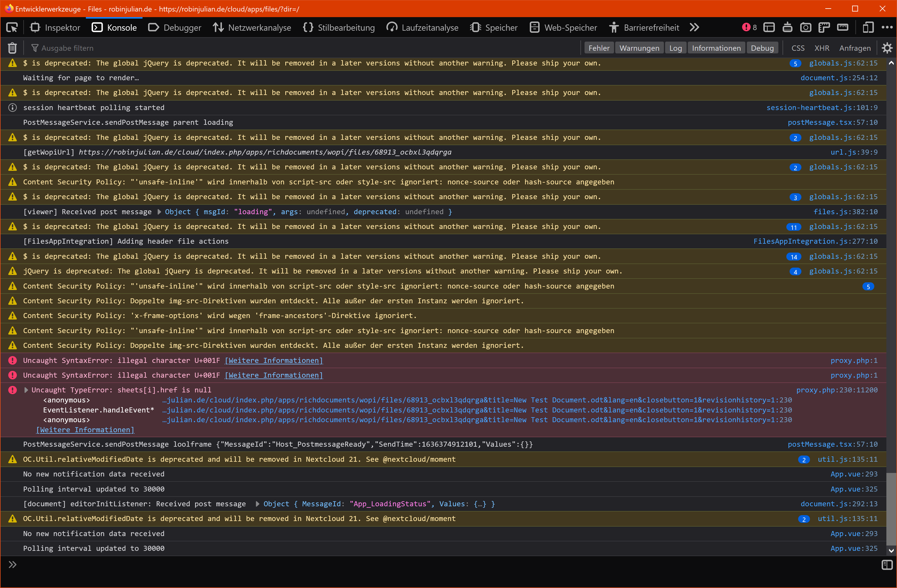Click the red error count badge
897x588 pixels.
pyautogui.click(x=749, y=27)
